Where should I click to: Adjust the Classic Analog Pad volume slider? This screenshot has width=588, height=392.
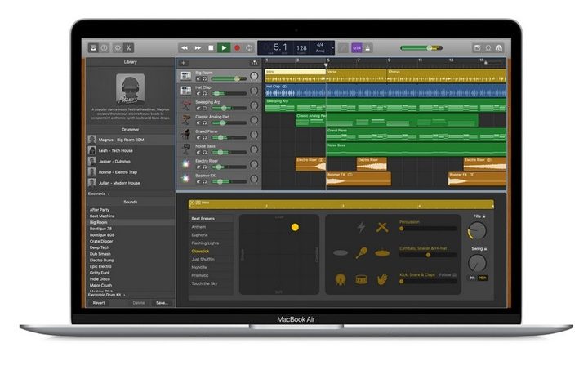[229, 122]
